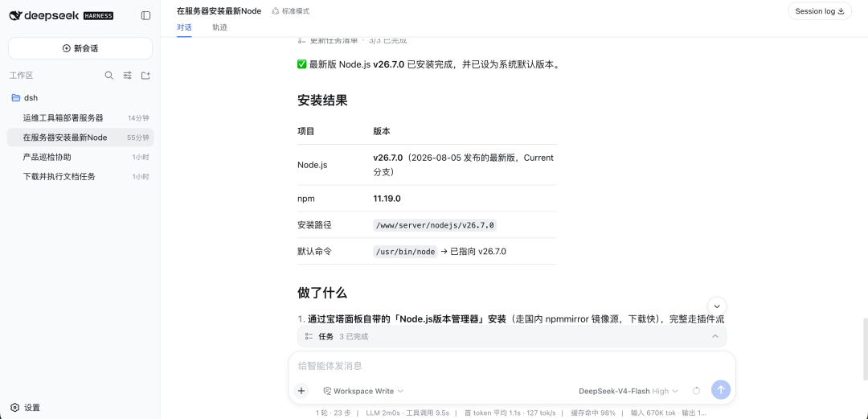
Task: Click the 默认命令 row label
Action: 314,252
